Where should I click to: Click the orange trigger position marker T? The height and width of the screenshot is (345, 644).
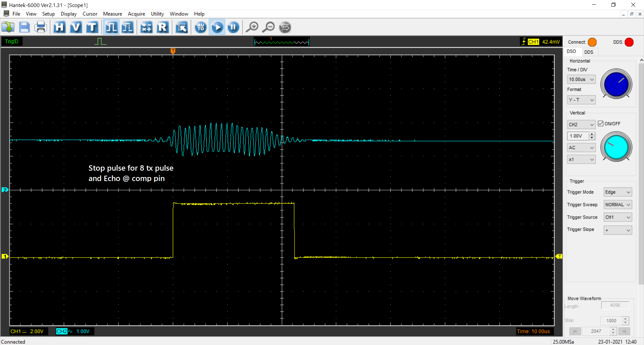pyautogui.click(x=173, y=51)
